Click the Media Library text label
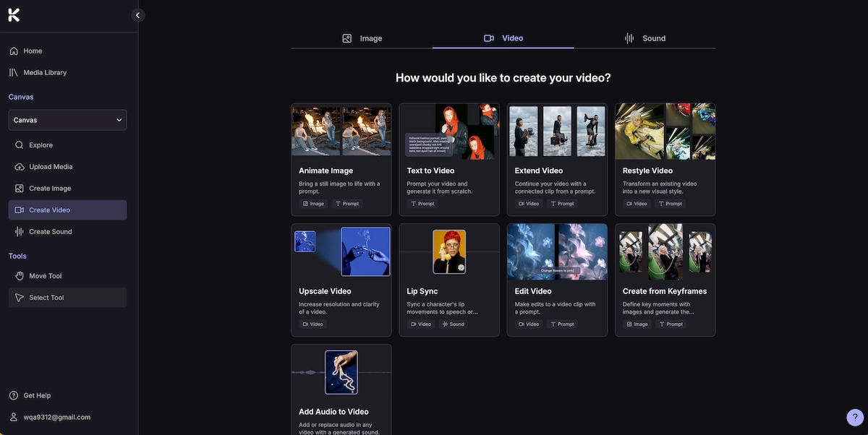Viewport: 868px width, 435px height. point(45,73)
